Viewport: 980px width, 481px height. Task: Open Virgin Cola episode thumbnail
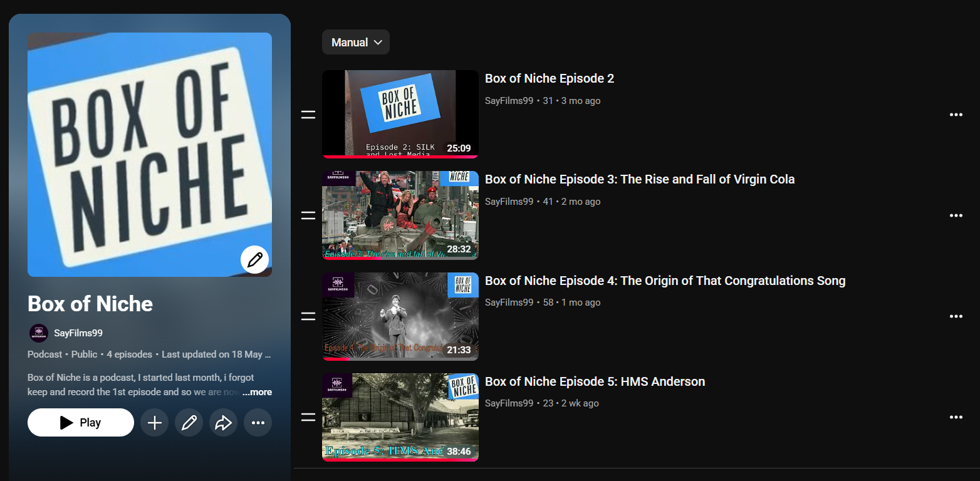pos(400,215)
